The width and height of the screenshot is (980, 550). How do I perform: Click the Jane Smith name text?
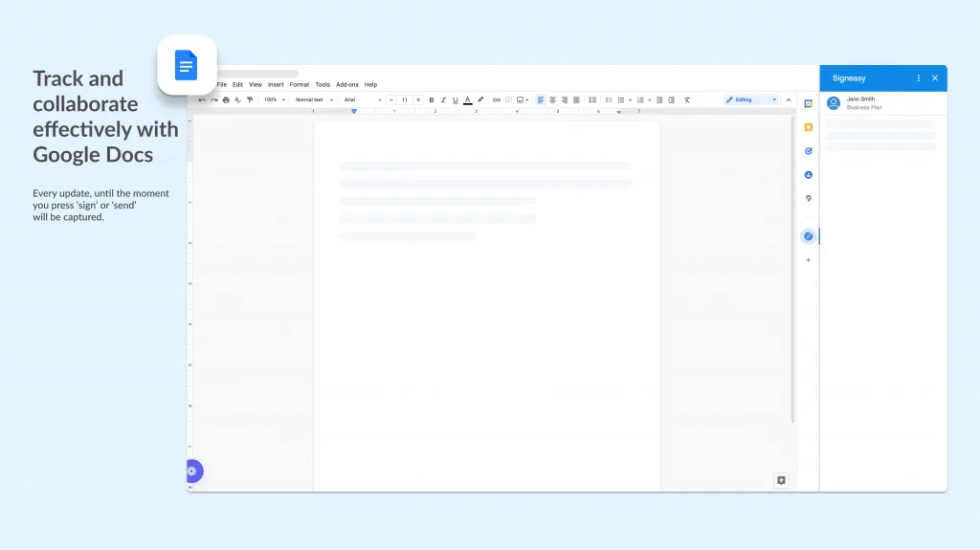(x=860, y=99)
